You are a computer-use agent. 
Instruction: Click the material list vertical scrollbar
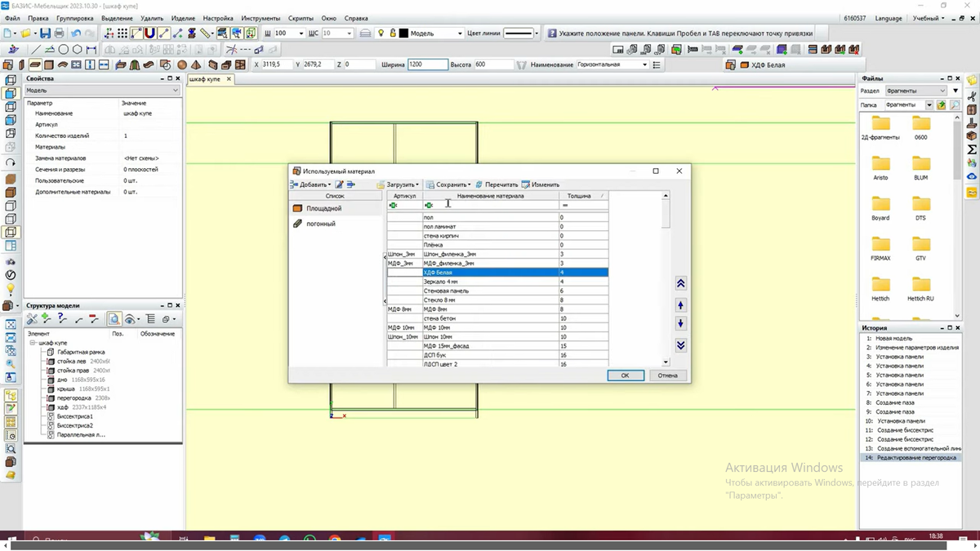click(x=666, y=278)
